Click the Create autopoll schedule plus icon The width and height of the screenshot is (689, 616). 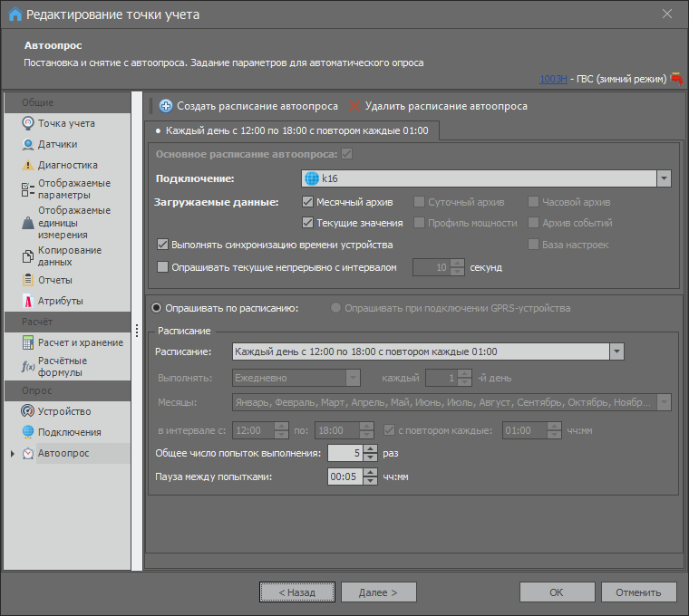[x=166, y=106]
